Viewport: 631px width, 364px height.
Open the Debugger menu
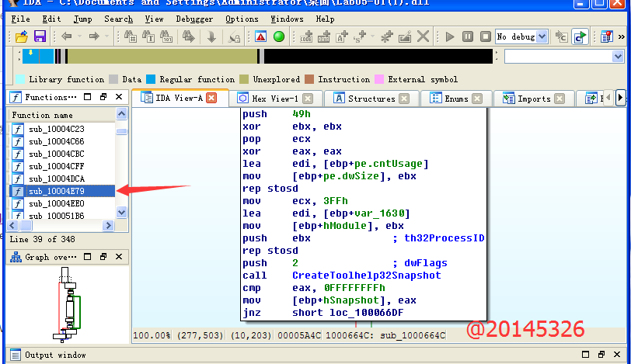(x=193, y=19)
